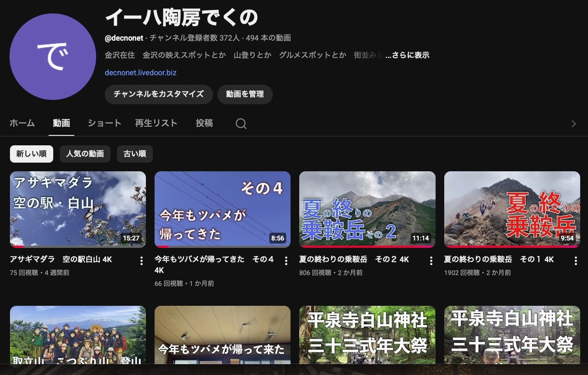Open options menu for ツバメが帰ってきた その4 video
Viewport: 588px width, 375px height.
tap(286, 260)
